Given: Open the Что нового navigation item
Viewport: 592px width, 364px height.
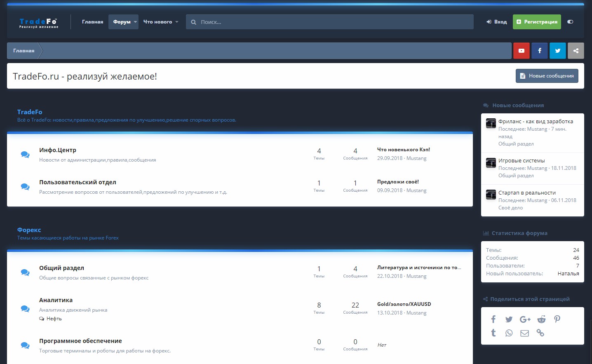Looking at the screenshot, I should tap(157, 22).
